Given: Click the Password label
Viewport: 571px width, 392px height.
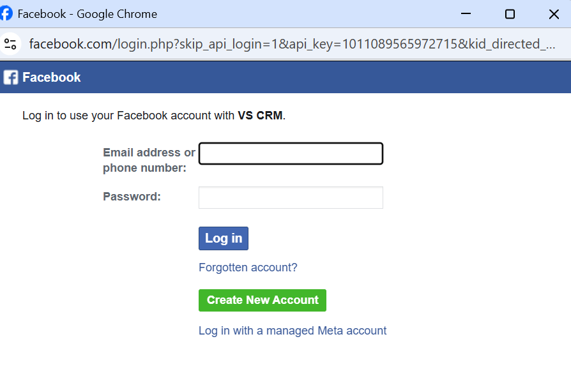Looking at the screenshot, I should (132, 197).
